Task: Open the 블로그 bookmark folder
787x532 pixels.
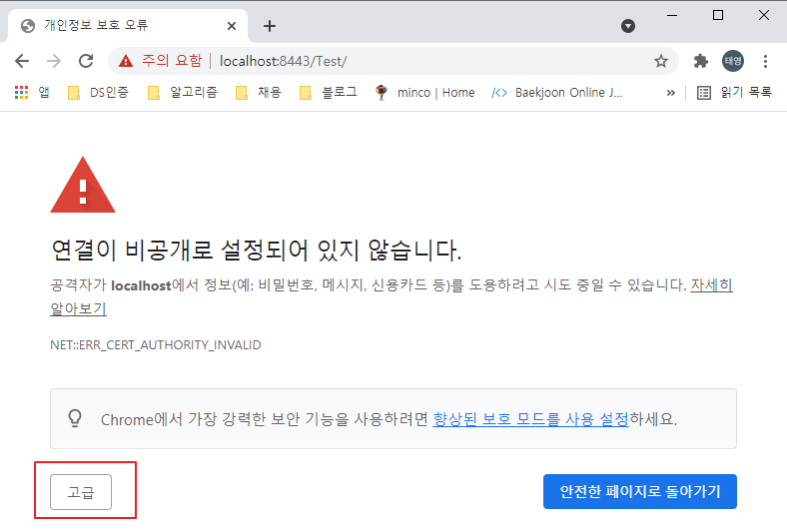Action: tap(329, 92)
